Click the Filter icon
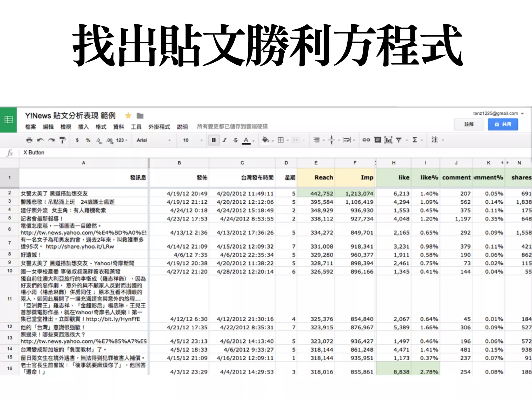The image size is (532, 399). coord(398,140)
